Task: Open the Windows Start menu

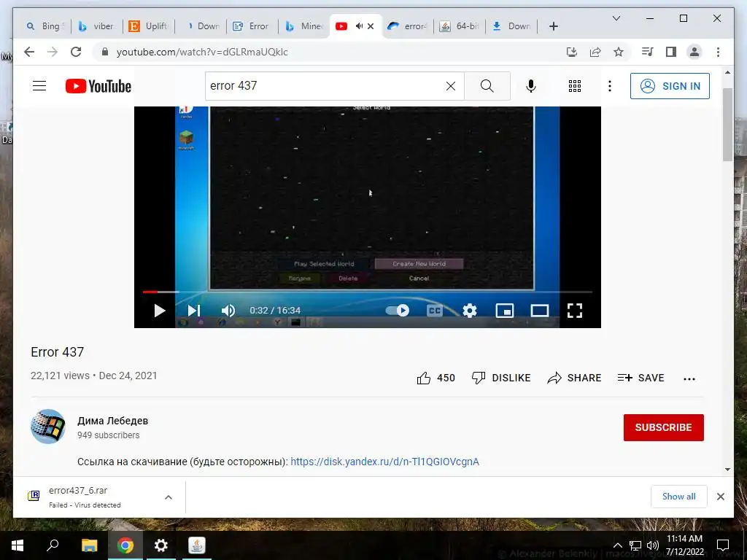Action: [18, 545]
